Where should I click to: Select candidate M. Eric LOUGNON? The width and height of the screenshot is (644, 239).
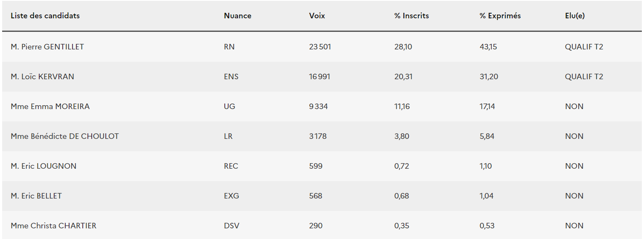click(x=44, y=166)
